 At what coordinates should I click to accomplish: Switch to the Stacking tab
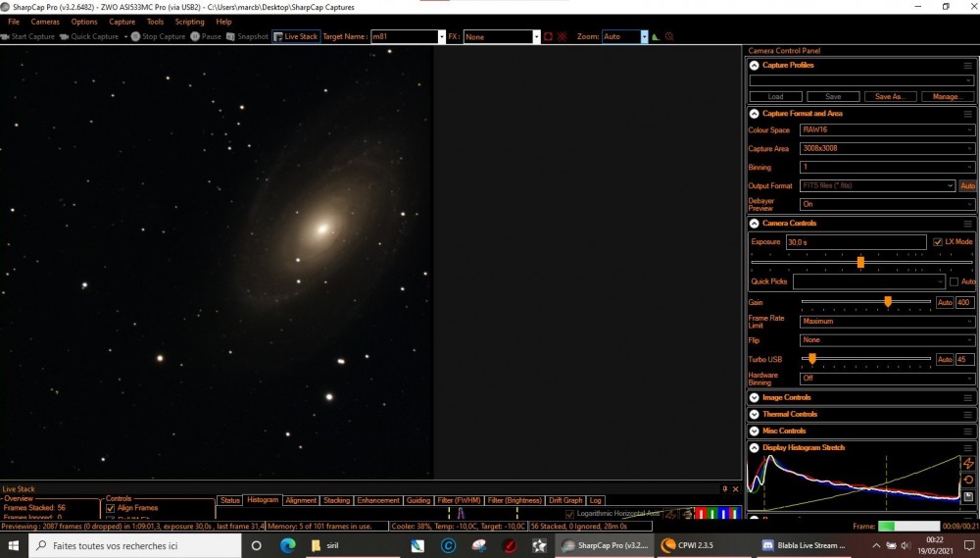pos(336,500)
